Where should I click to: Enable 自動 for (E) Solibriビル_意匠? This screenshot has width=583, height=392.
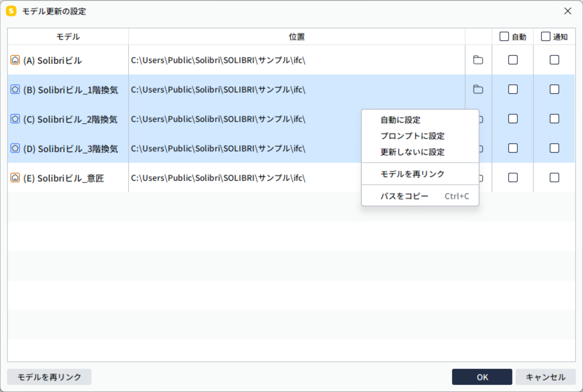coord(513,177)
